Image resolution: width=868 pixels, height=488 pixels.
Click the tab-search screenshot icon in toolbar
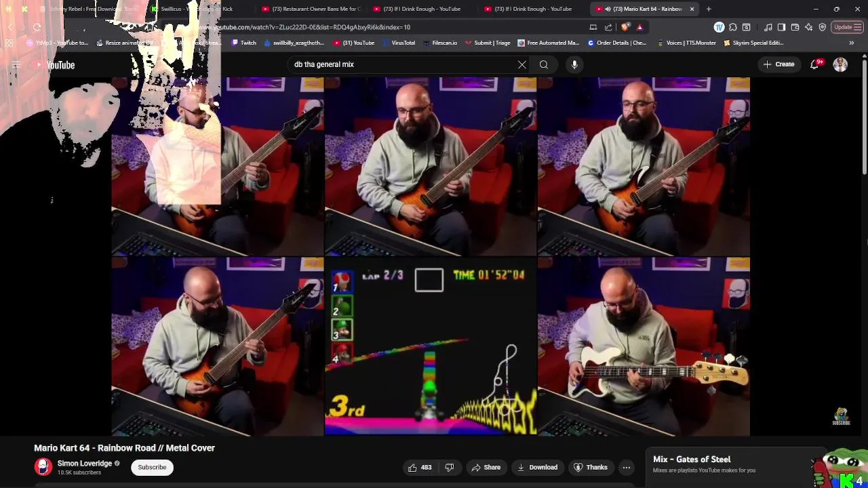tap(747, 27)
